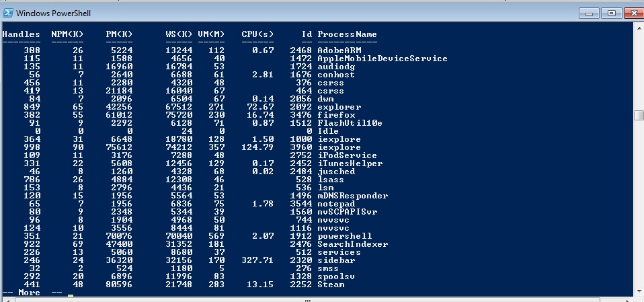Screen dimensions: 644x302
Task: Select the AppleMobileDeviceService process name
Action: click(x=383, y=59)
